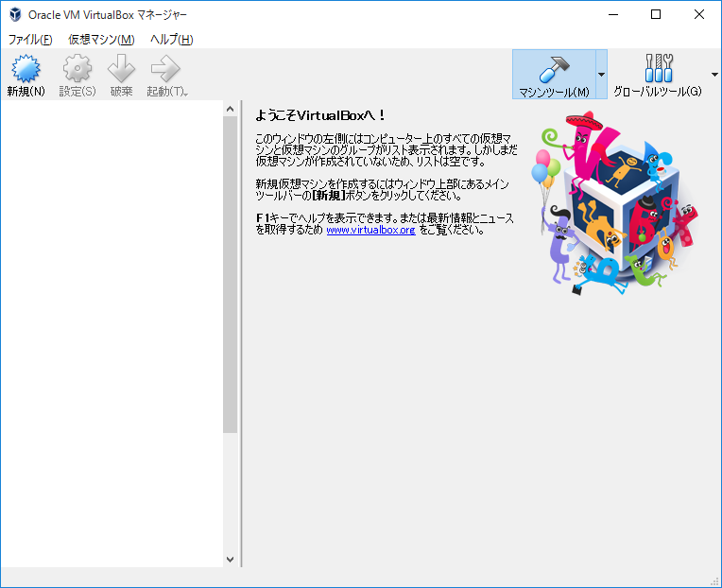Open 設定(S) gear settings icon
The height and width of the screenshot is (588, 722).
coord(77,75)
